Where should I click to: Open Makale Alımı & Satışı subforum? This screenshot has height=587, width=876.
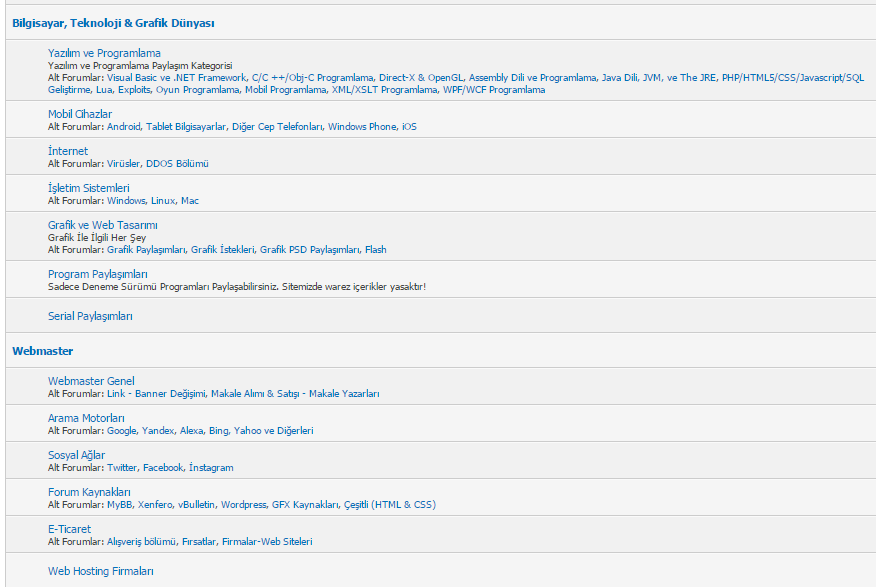[x=255, y=394]
